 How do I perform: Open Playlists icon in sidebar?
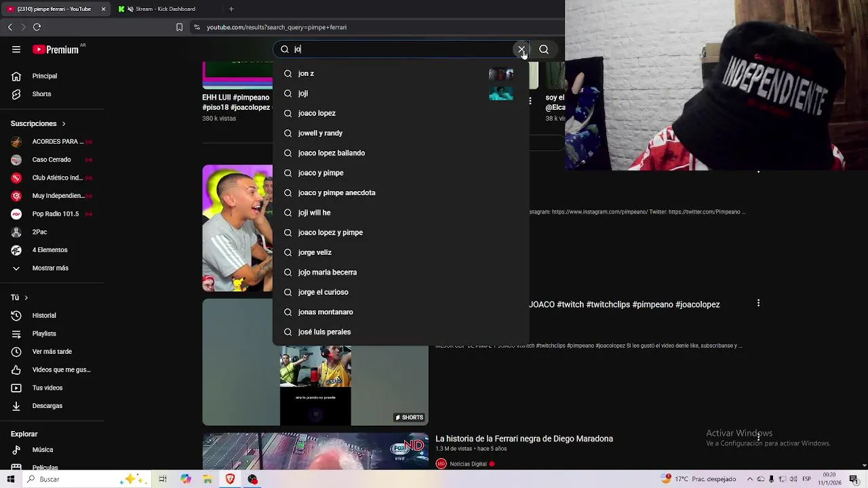(x=16, y=333)
